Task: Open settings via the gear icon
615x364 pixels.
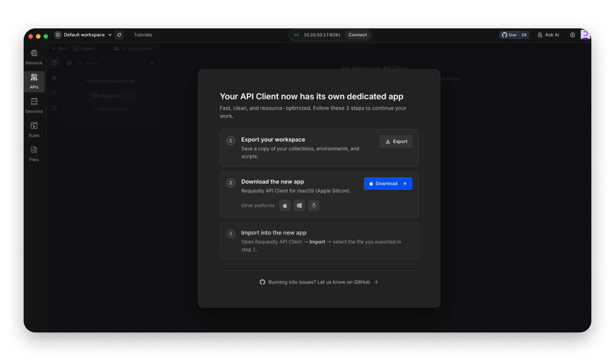Action: coord(572,35)
